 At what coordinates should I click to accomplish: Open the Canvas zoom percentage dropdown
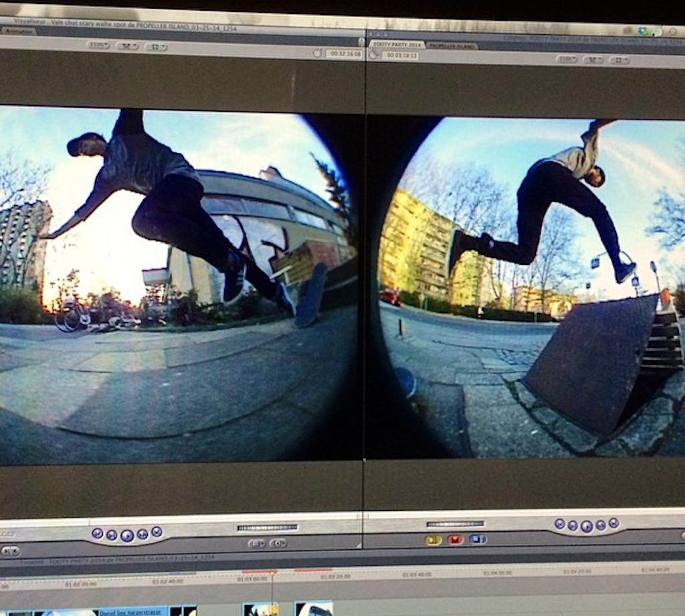click(567, 59)
